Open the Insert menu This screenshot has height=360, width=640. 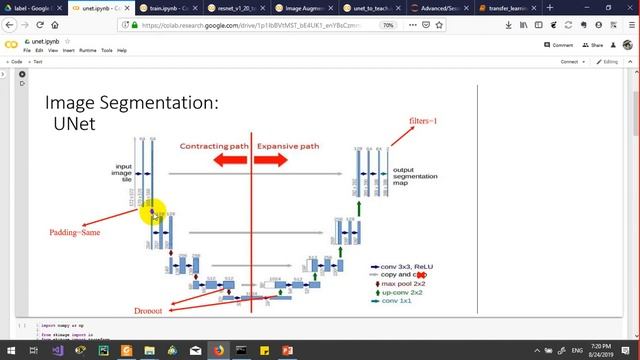coord(69,50)
